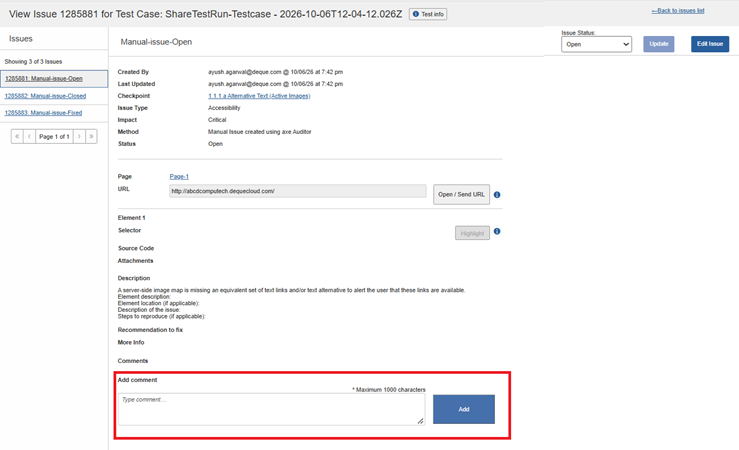Click the Page 1 of 1 indicator

54,136
